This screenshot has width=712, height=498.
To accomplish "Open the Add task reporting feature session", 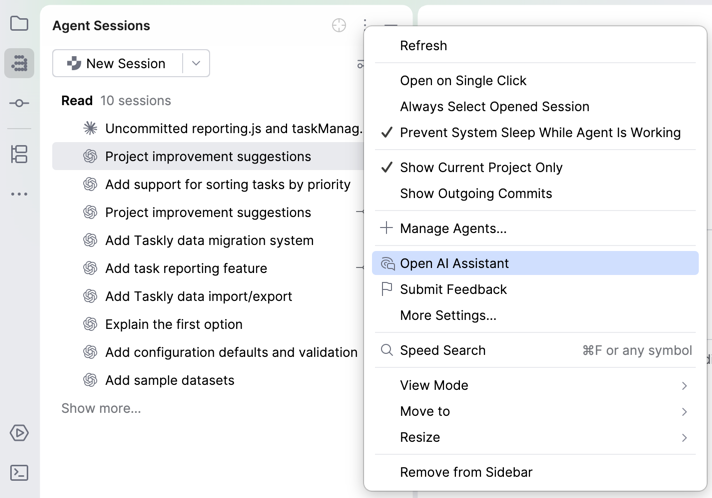I will tap(208, 268).
